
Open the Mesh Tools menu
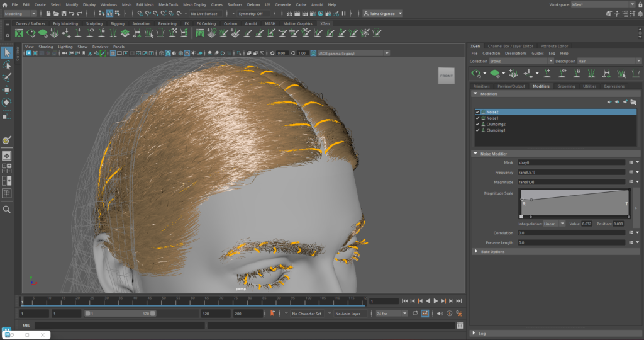pos(168,4)
